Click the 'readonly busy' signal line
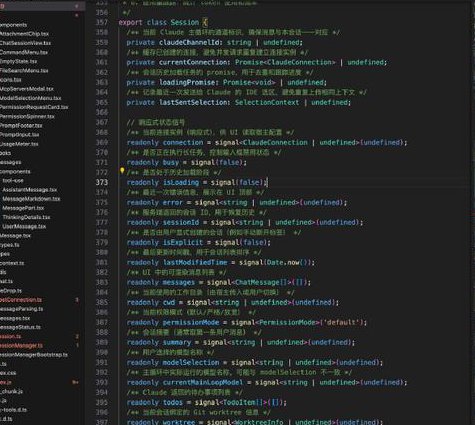Image resolution: width=475 pixels, height=425 pixels. 187,162
